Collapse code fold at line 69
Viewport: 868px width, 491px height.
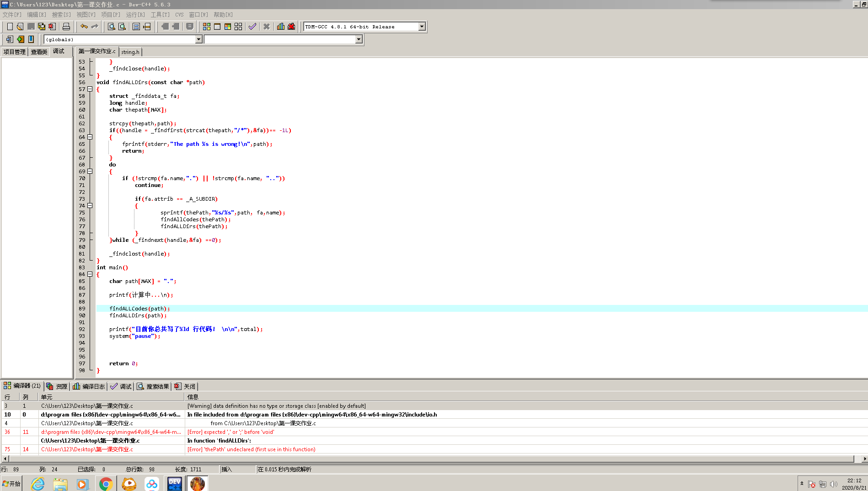pyautogui.click(x=90, y=171)
